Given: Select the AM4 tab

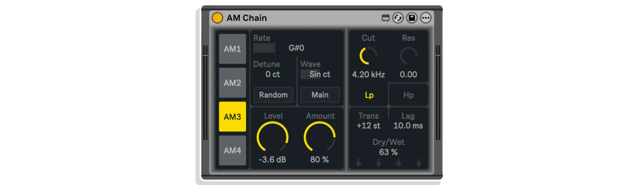Looking at the screenshot, I should tap(232, 150).
